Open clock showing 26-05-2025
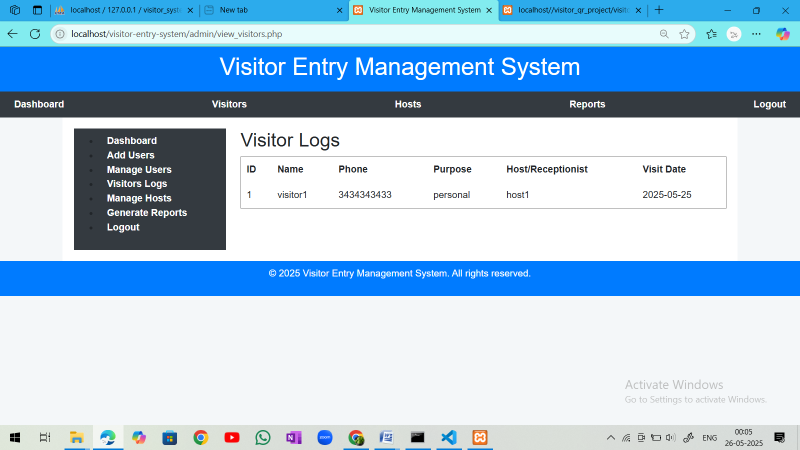The height and width of the screenshot is (450, 800). pyautogui.click(x=743, y=438)
